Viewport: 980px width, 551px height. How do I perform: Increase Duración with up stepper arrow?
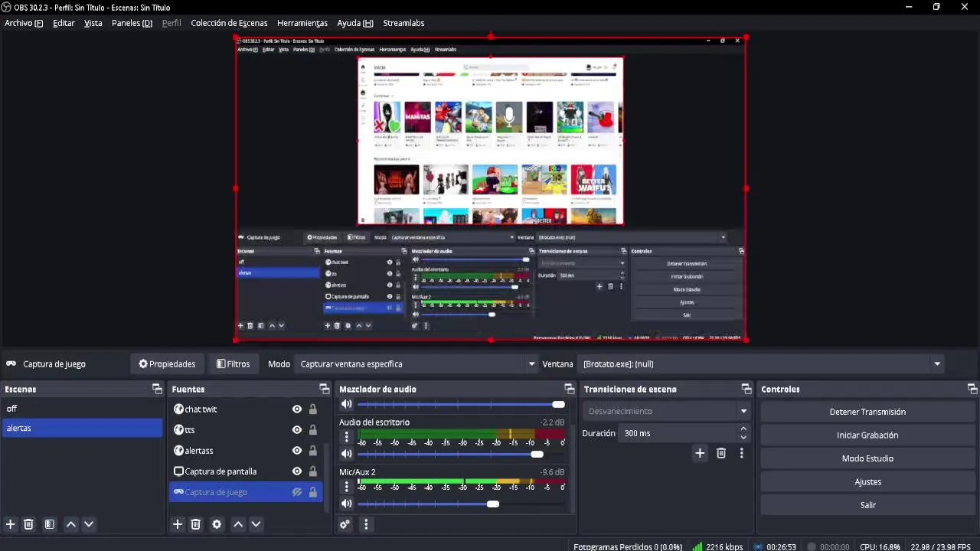pos(743,429)
